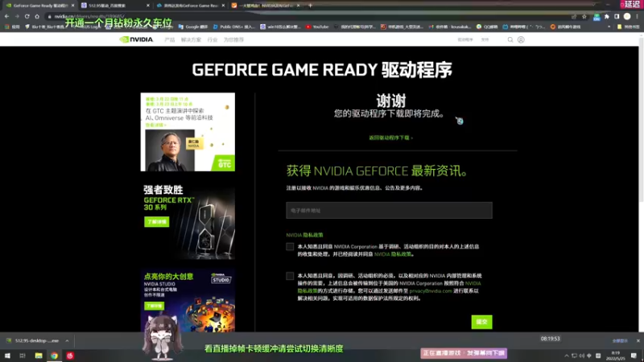Viewport: 644px width, 362px height.
Task: Click the browser address bar URL
Action: pyautogui.click(x=89, y=16)
